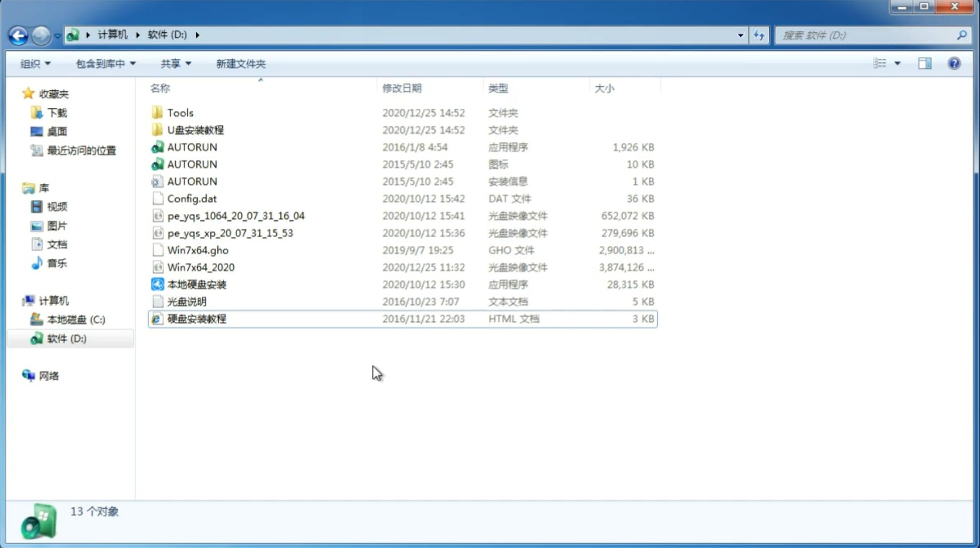Open pe_yqs_1064 disc image file
Screen dimensions: 980x548
pyautogui.click(x=236, y=216)
